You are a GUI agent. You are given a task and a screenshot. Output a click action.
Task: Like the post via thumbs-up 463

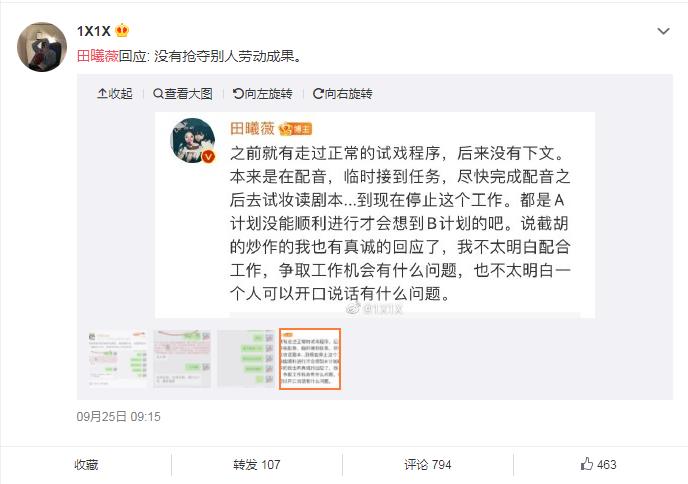pos(598,464)
